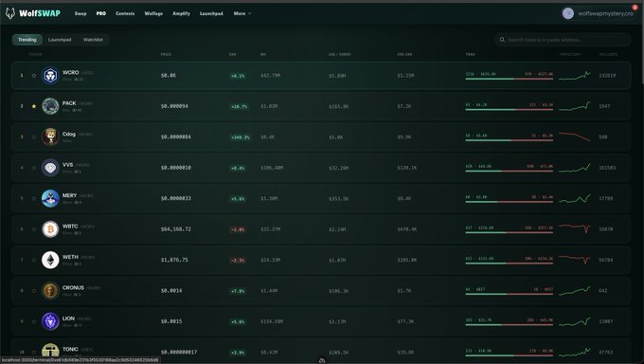This screenshot has width=644, height=364.
Task: Star LION for the watchlist
Action: click(x=34, y=321)
